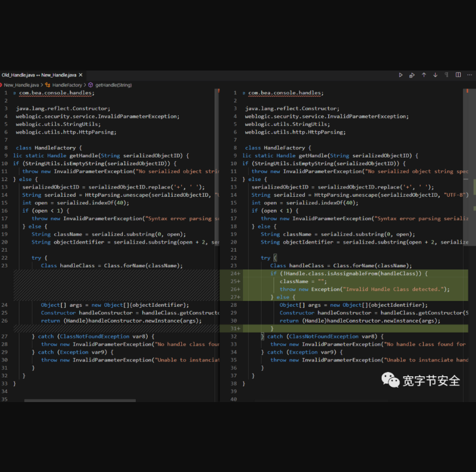Viewport: 476px width, 472px height.
Task: Click the WeChat logo in the watermark
Action: point(390,380)
